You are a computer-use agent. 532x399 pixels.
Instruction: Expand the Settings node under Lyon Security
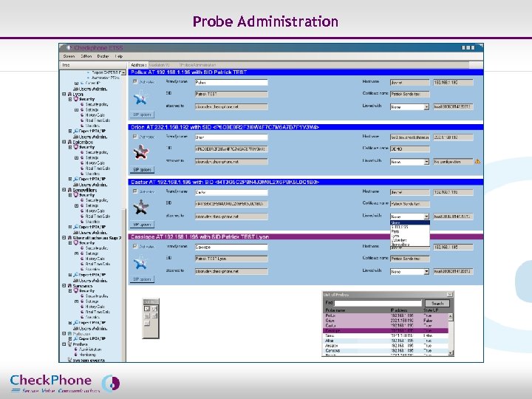click(x=76, y=110)
